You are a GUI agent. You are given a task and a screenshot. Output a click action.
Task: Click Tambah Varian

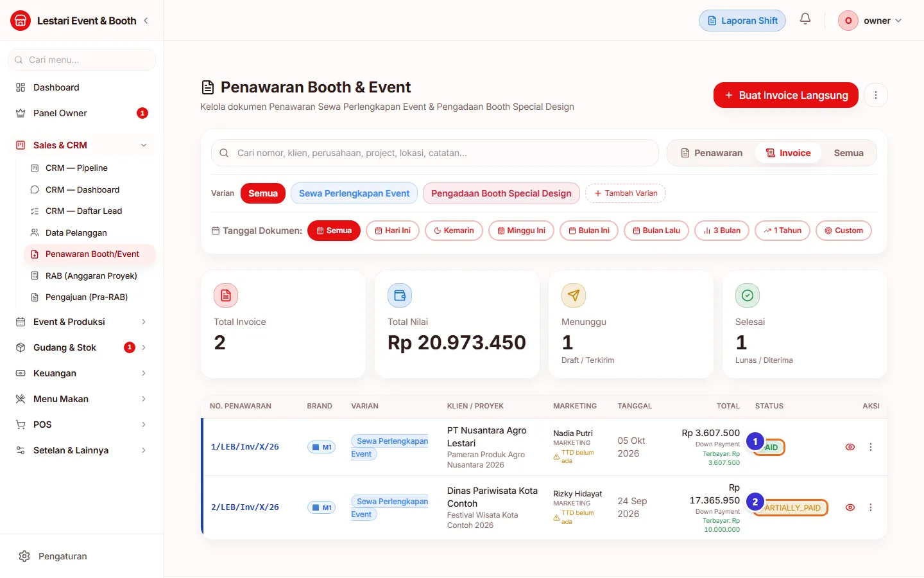coord(626,193)
